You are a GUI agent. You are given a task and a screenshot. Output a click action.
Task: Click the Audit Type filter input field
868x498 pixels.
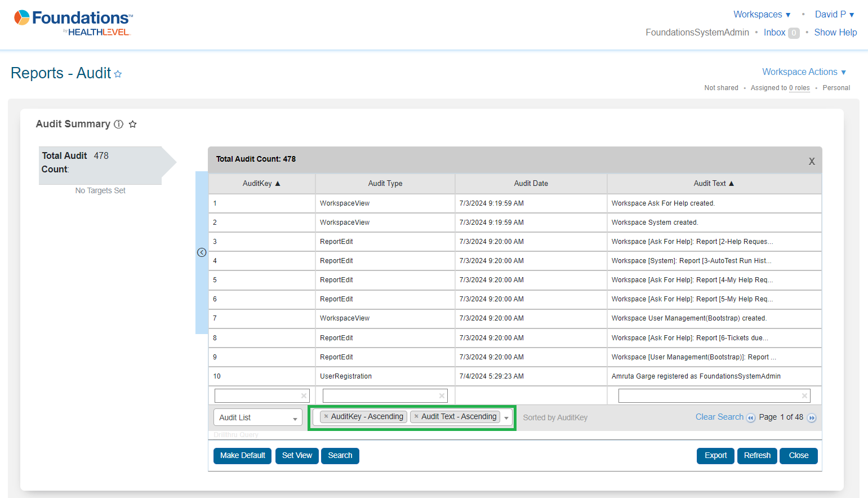(x=380, y=395)
